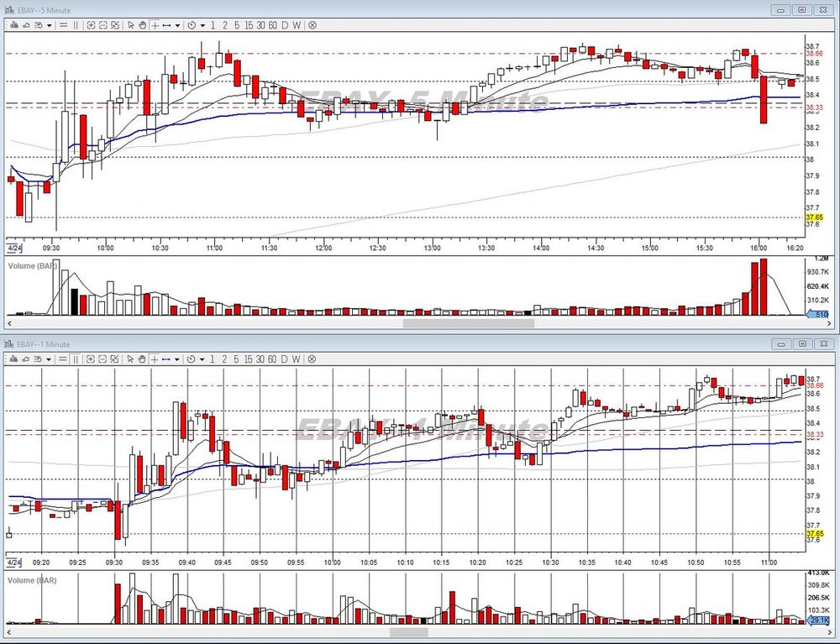Toggle horizontal grid lines in 5 Minute chart
The height and width of the screenshot is (644, 840).
point(63,25)
